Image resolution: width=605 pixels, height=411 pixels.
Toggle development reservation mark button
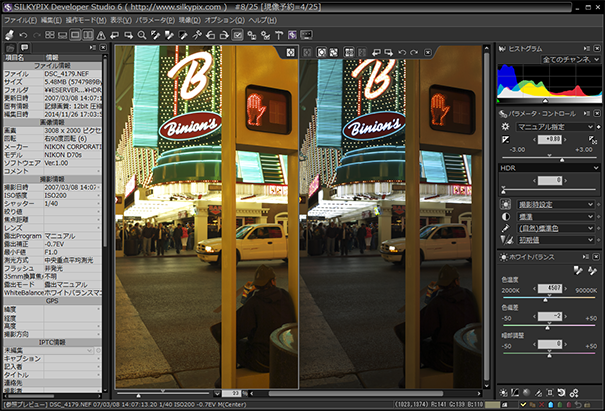coord(238,35)
